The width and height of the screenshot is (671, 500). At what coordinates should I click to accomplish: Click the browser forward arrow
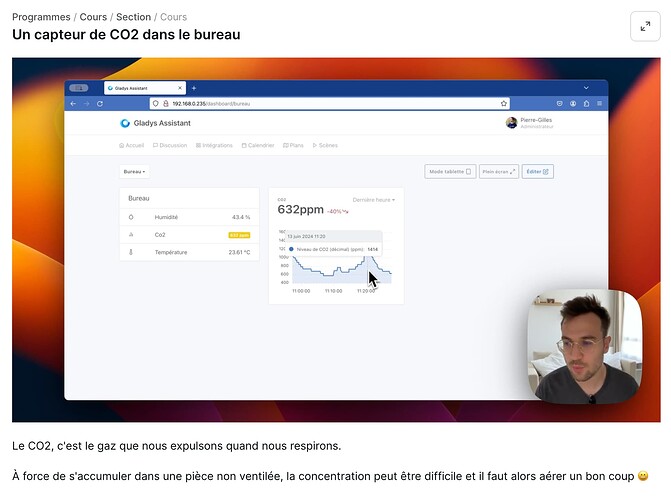coord(86,104)
